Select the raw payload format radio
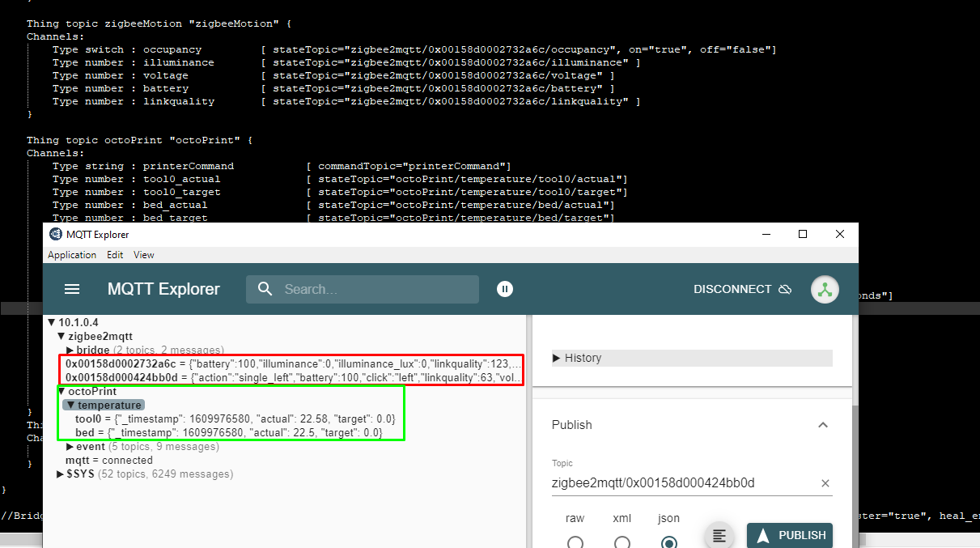Screen dimensions: 980x548 pos(575,542)
